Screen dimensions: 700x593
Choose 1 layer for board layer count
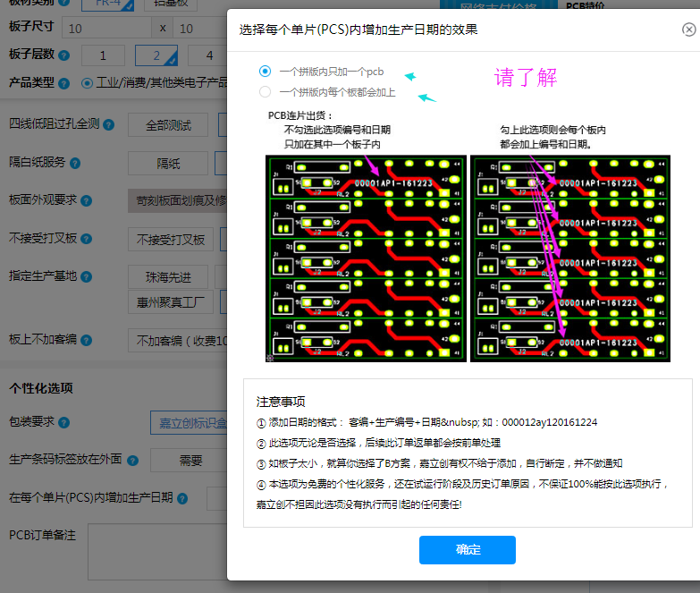click(105, 55)
